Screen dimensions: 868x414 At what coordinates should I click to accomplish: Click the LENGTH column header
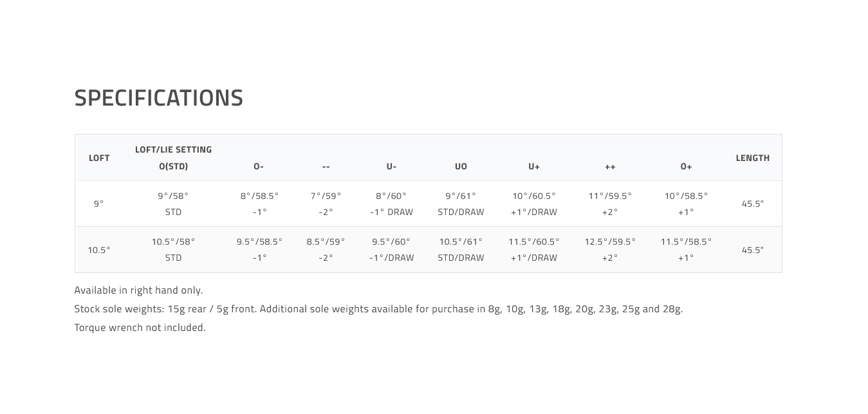pyautogui.click(x=753, y=158)
